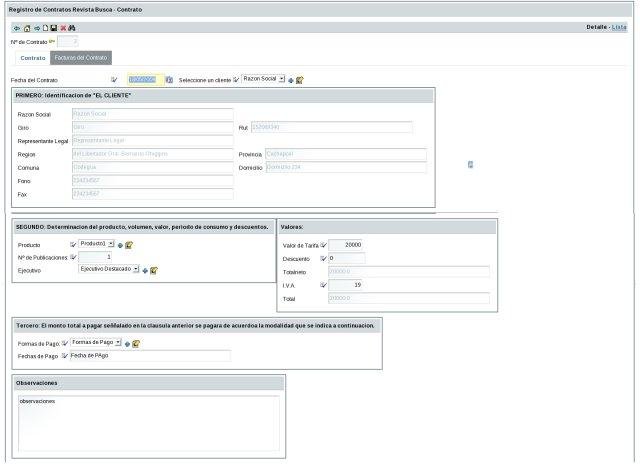The width and height of the screenshot is (640, 468).
Task: Click checkmark next to Valor de Tarifa
Action: (323, 245)
